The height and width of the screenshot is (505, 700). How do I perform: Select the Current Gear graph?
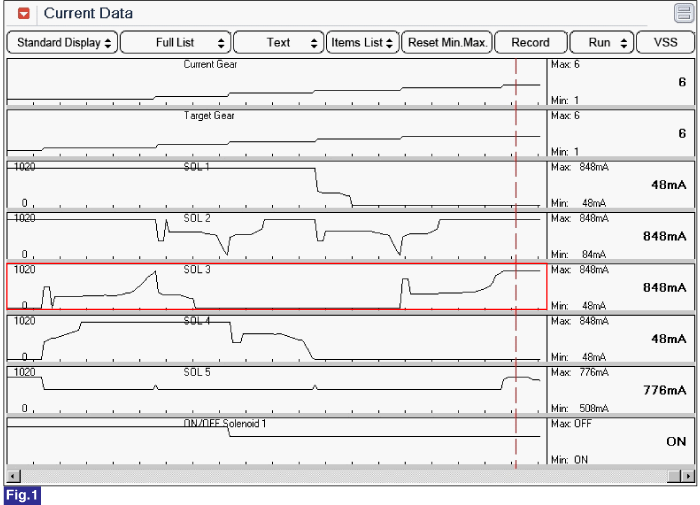click(276, 82)
